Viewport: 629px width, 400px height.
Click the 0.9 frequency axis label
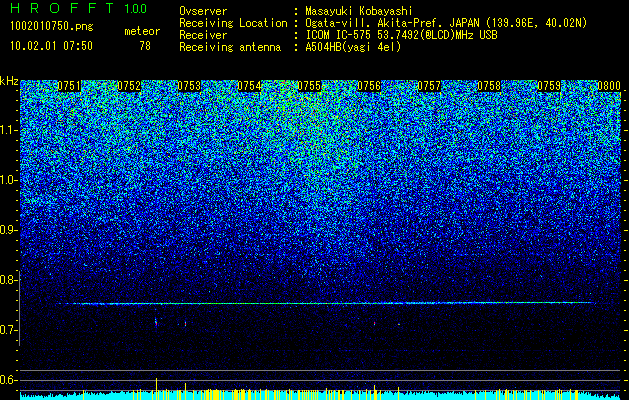pyautogui.click(x=7, y=230)
